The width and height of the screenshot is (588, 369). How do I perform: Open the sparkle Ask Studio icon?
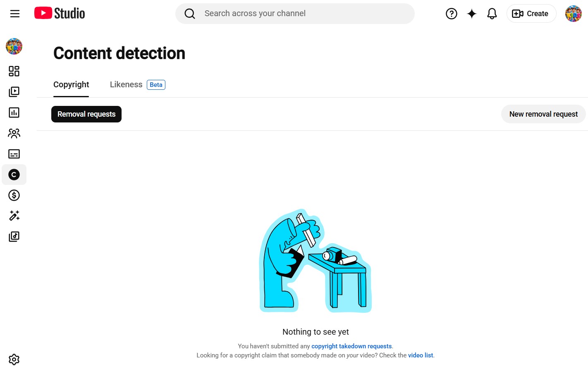(x=472, y=14)
